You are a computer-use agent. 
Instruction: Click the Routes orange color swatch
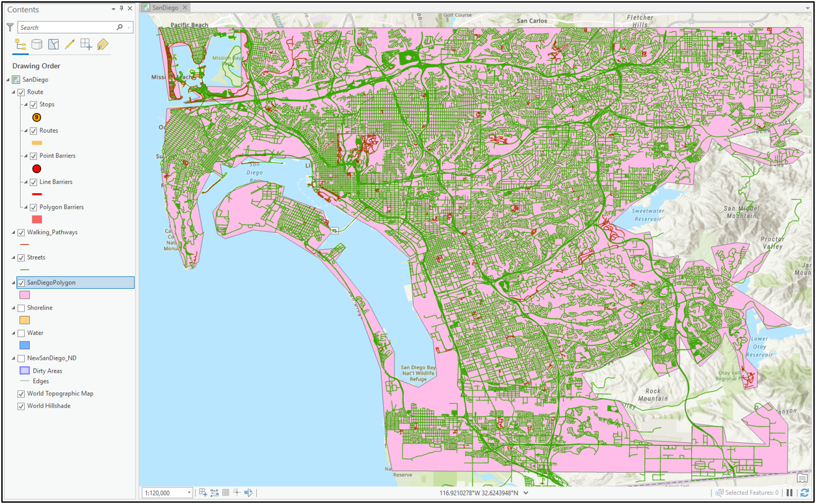(x=36, y=143)
